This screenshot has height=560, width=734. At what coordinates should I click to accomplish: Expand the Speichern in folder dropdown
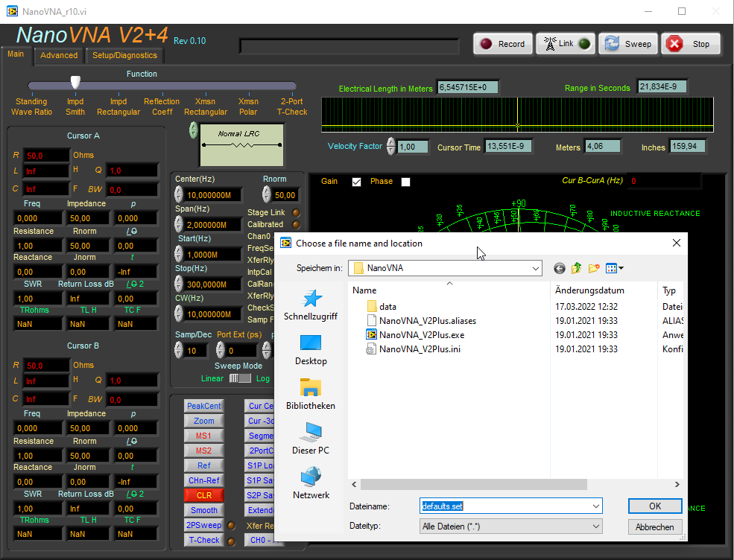536,269
